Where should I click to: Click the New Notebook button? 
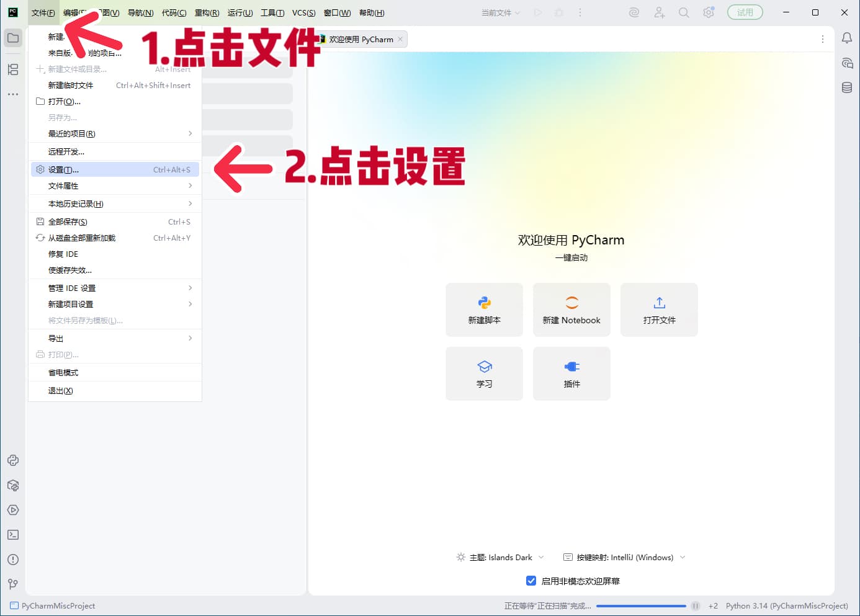pos(571,310)
